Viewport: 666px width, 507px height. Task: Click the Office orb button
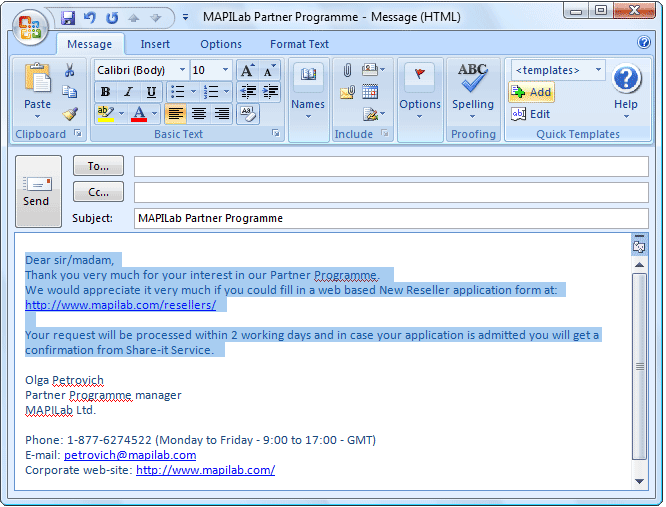point(30,27)
